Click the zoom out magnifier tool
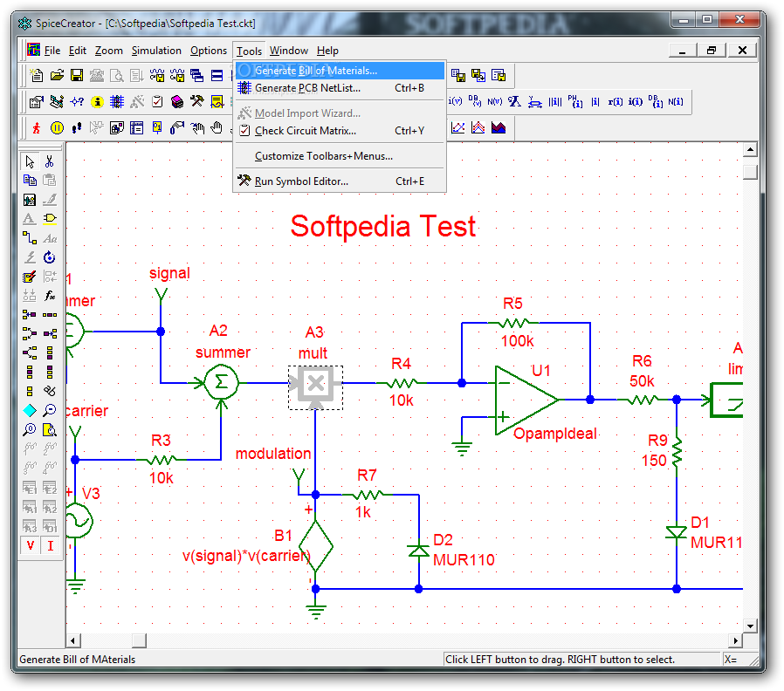The image size is (784, 691). [50, 411]
